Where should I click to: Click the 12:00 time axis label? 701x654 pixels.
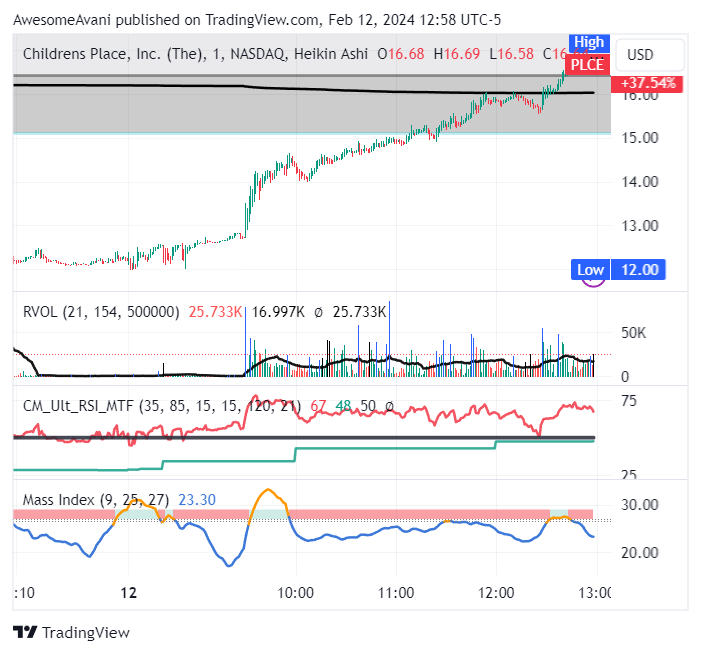click(x=496, y=593)
